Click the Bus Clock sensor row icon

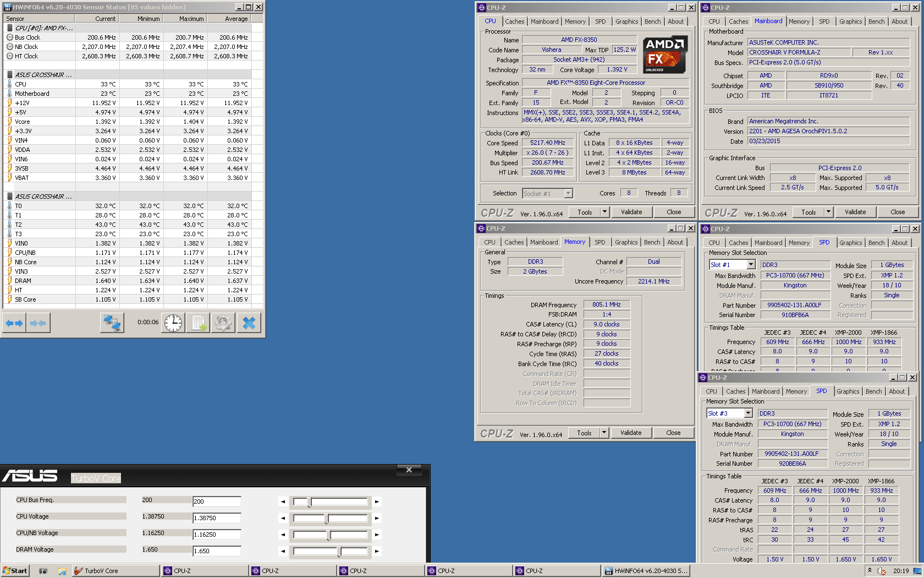click(x=10, y=37)
